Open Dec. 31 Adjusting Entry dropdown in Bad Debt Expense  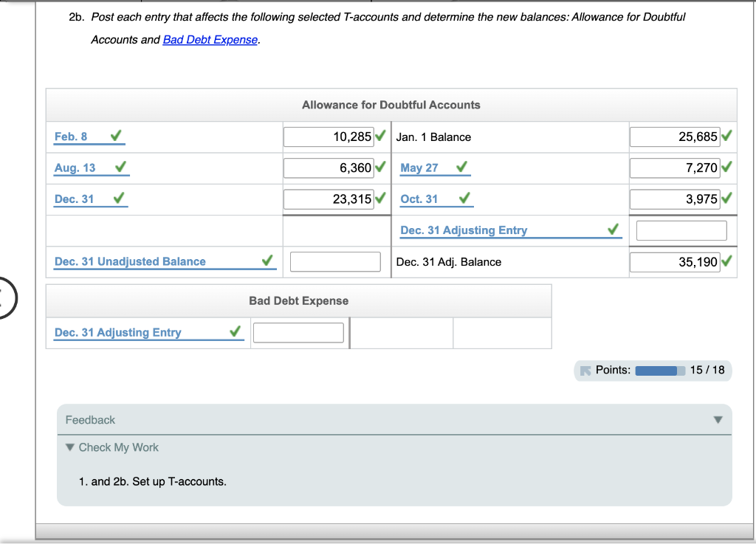point(148,332)
